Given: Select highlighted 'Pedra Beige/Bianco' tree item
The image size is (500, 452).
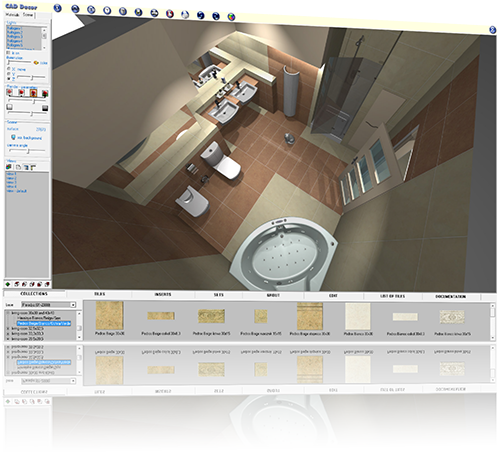Looking at the screenshot, I should click(44, 323).
